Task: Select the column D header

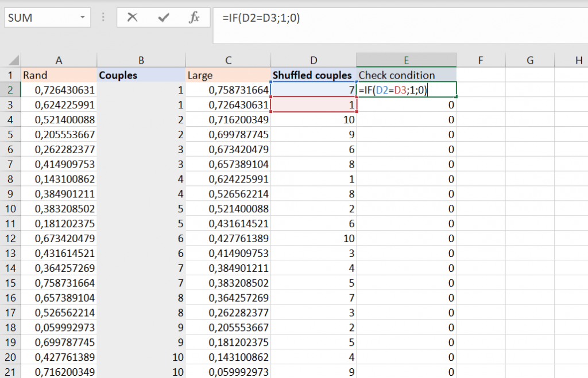Action: point(313,60)
